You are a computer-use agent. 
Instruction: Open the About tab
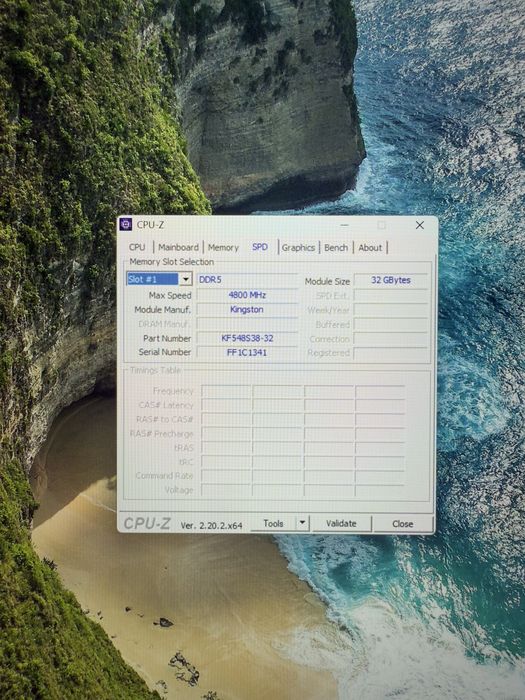point(370,247)
